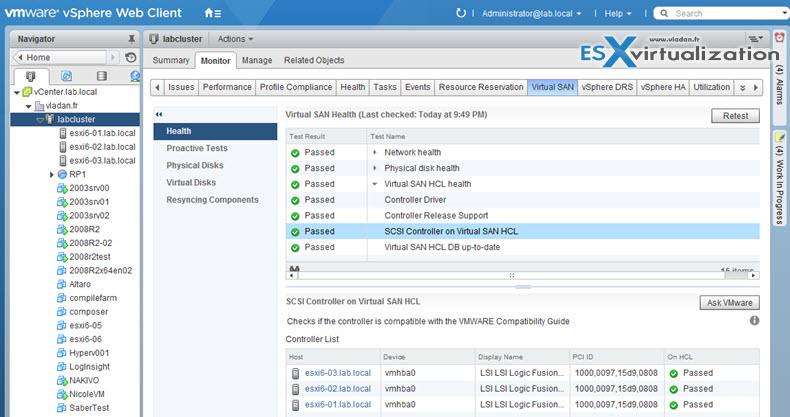Expand the RP1 resource pool

pyautogui.click(x=51, y=174)
